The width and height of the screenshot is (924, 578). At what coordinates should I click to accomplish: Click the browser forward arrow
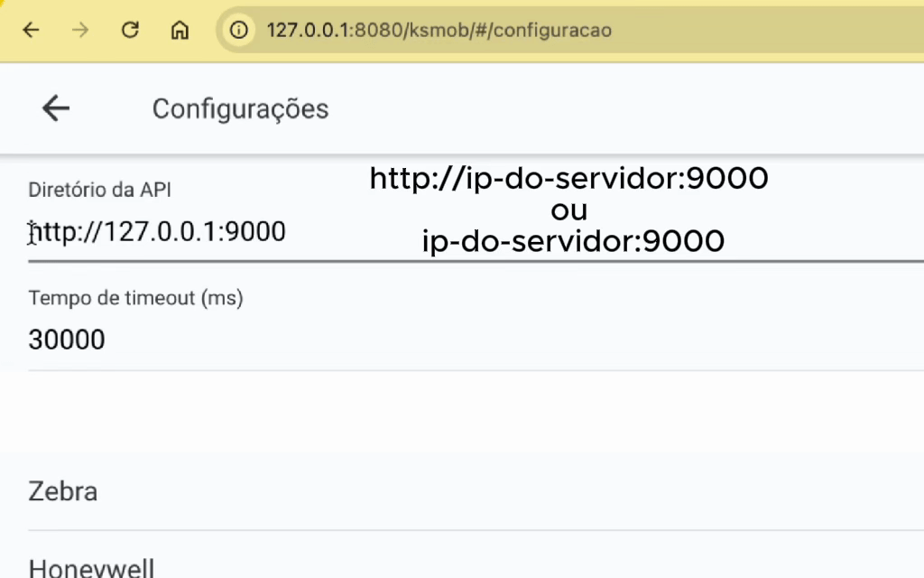coord(81,30)
